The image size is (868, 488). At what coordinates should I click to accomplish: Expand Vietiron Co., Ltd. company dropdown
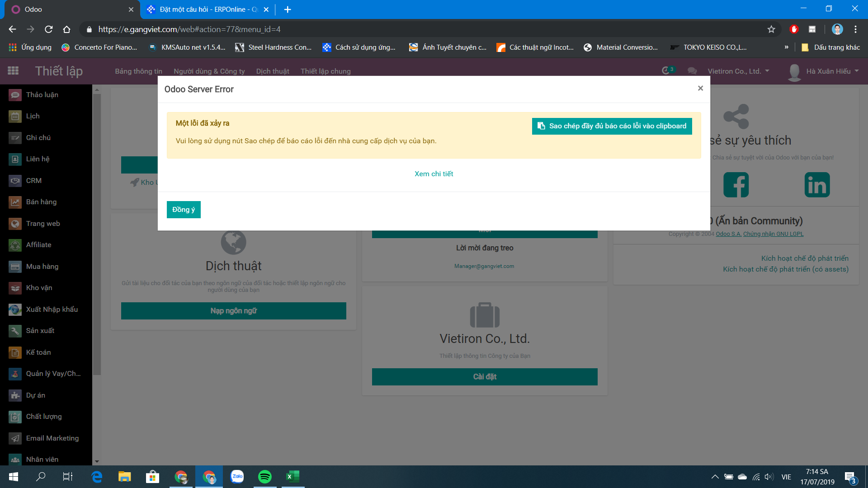click(738, 71)
